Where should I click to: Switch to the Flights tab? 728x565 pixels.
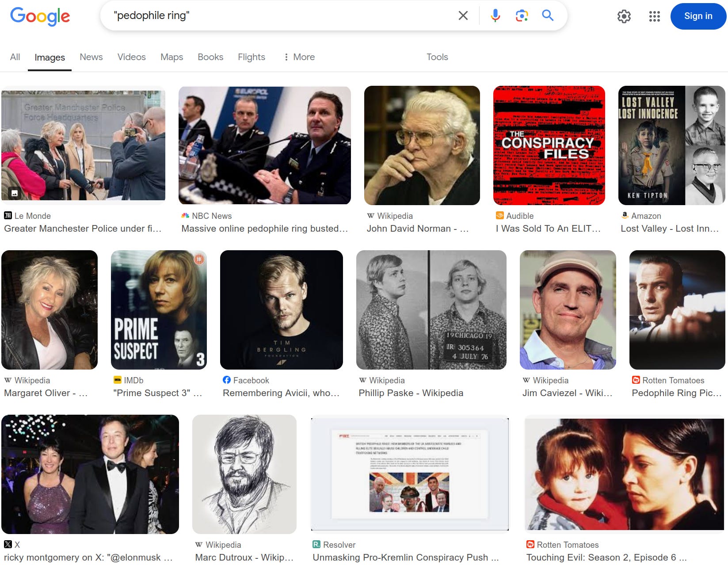pos(252,57)
